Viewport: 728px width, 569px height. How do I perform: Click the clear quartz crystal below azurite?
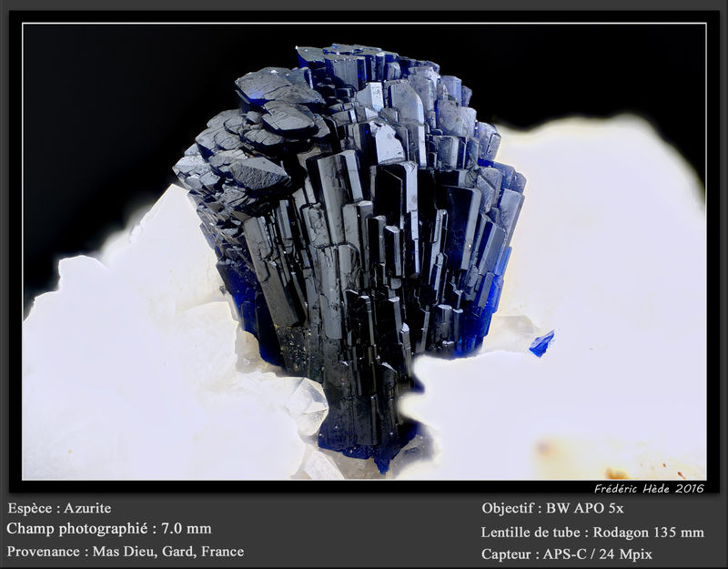308,404
